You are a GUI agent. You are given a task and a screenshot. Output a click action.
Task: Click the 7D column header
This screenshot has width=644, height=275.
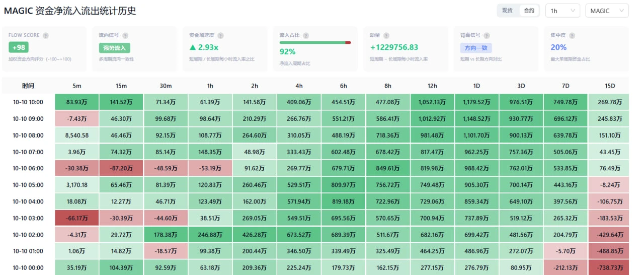coord(566,86)
